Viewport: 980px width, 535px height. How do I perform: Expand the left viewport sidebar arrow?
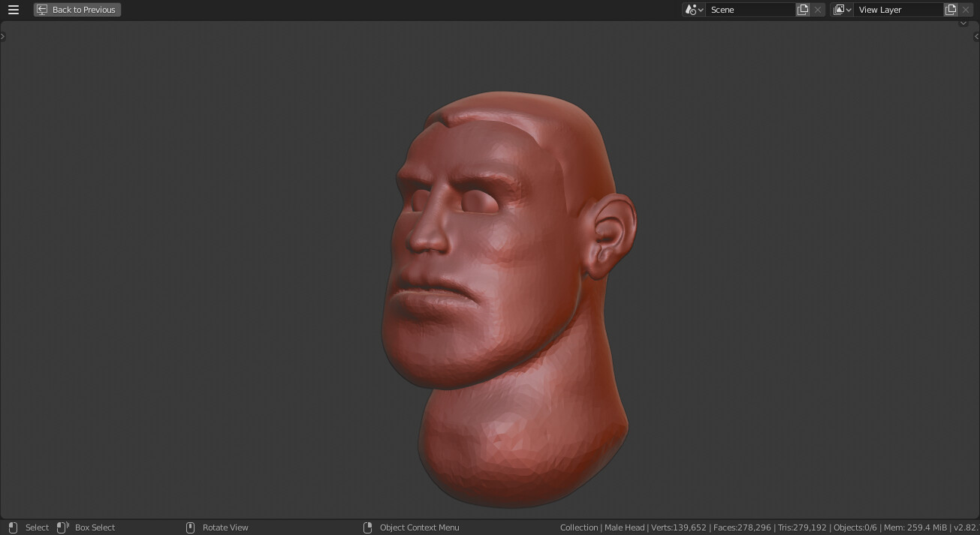pos(3,35)
